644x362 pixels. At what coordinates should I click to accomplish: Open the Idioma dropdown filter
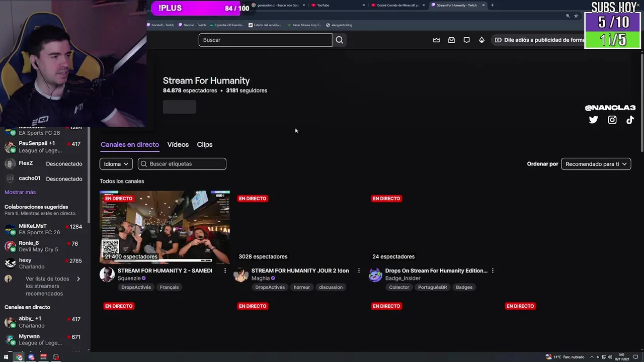pos(116,164)
